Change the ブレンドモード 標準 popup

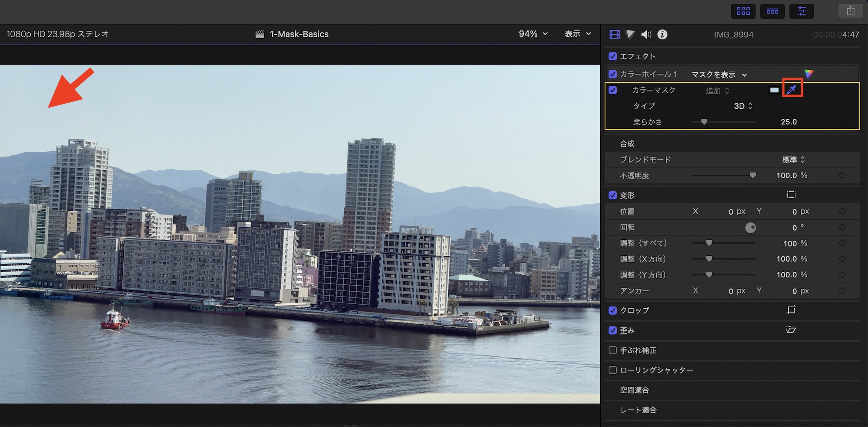(x=793, y=160)
